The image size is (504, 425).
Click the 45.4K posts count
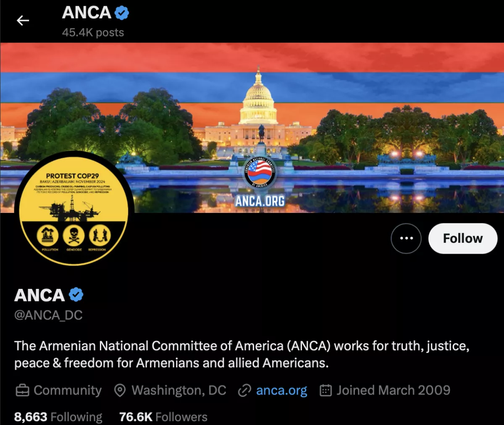[93, 33]
